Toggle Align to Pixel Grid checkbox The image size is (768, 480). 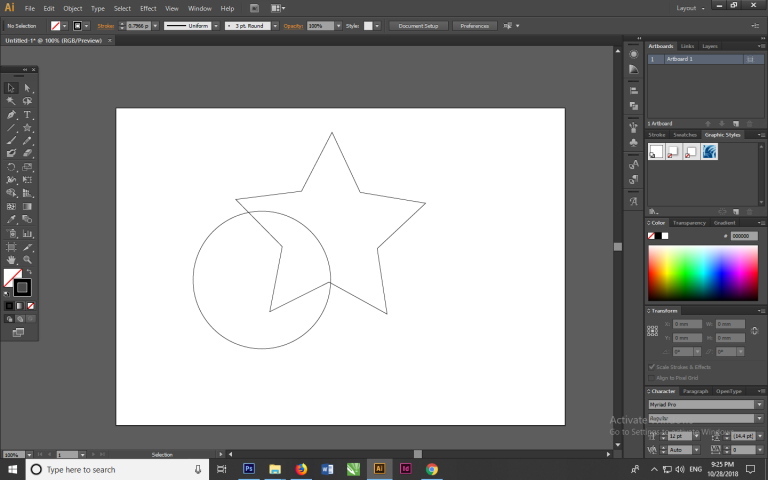652,377
